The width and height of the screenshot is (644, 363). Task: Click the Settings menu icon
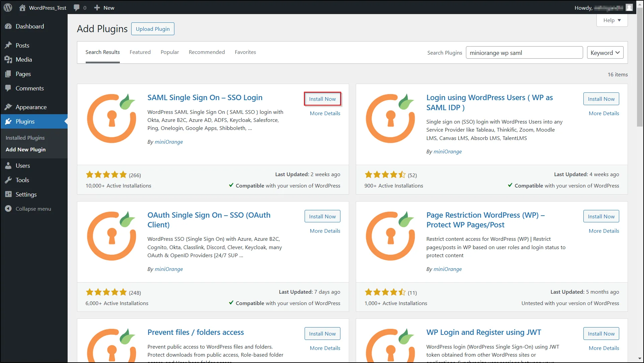(x=8, y=194)
